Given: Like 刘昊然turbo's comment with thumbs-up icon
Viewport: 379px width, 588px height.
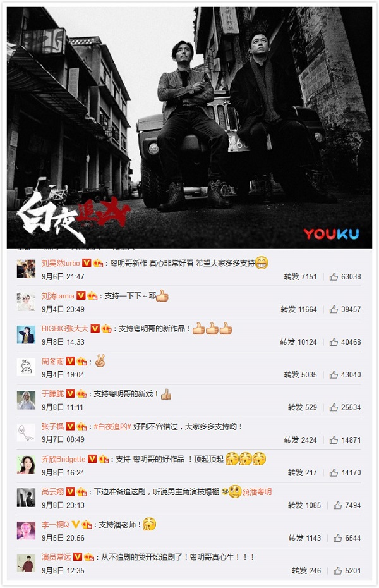Looking at the screenshot, I should (x=334, y=277).
